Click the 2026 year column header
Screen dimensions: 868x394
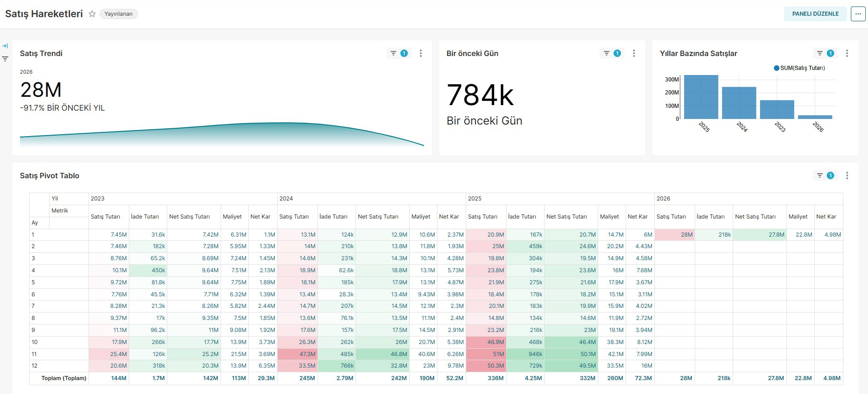[663, 199]
